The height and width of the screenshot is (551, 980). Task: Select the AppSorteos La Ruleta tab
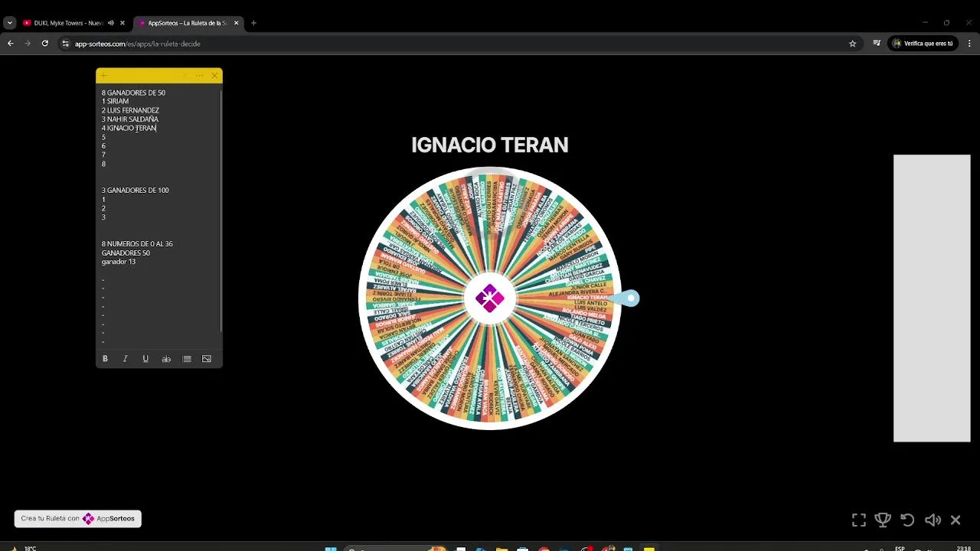coord(188,23)
